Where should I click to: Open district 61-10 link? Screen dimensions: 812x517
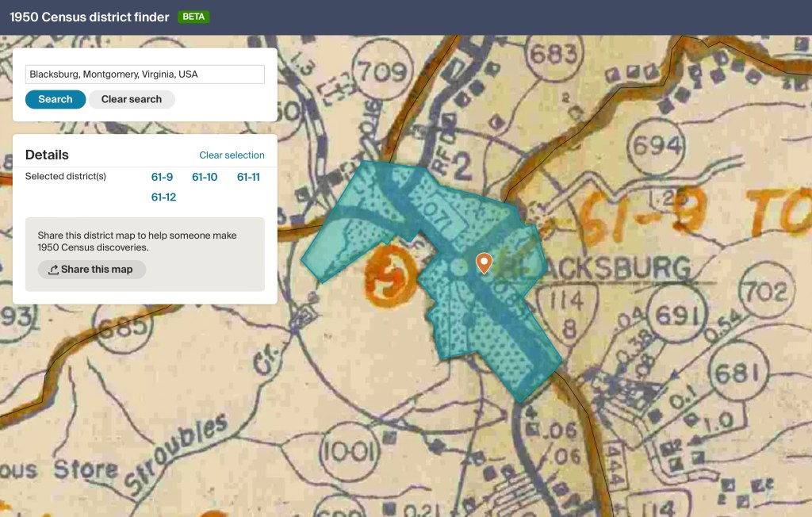(205, 177)
